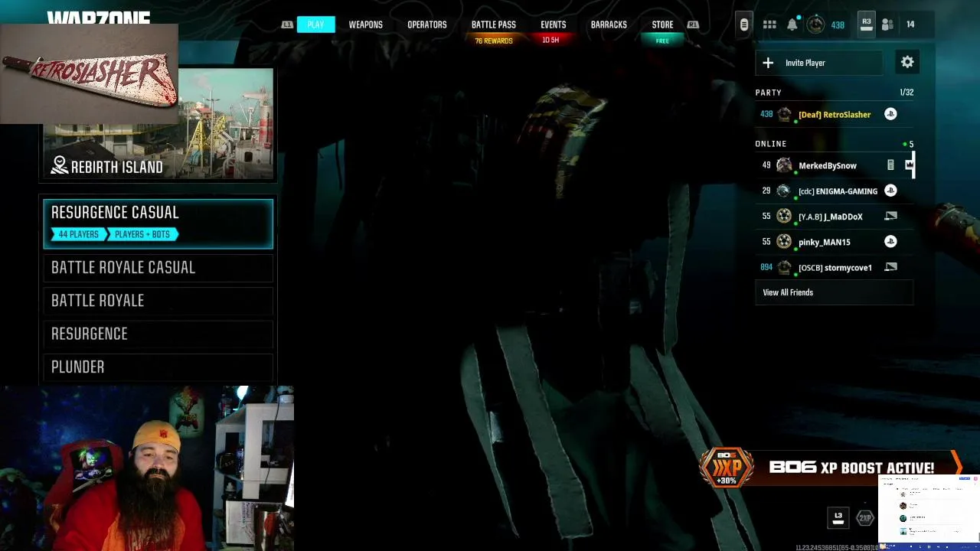Click the L3 button prompt icon
This screenshot has width=980, height=551.
(838, 517)
